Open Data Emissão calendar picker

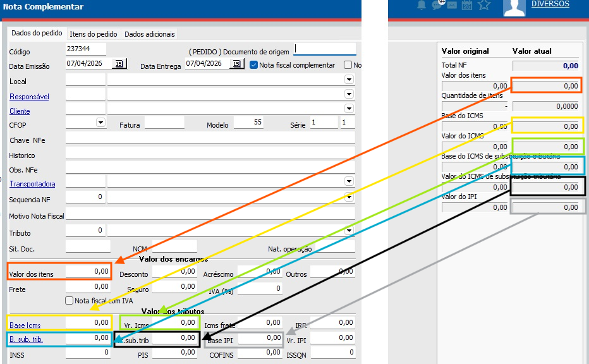(119, 64)
